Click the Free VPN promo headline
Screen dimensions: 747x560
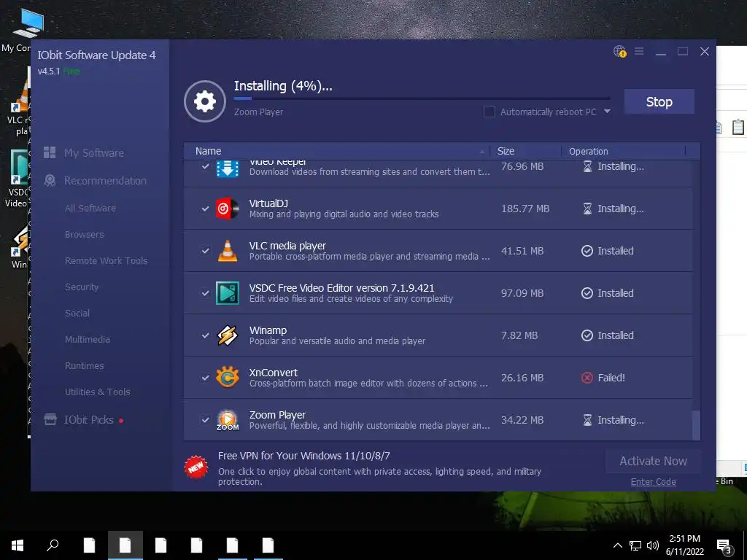click(304, 456)
